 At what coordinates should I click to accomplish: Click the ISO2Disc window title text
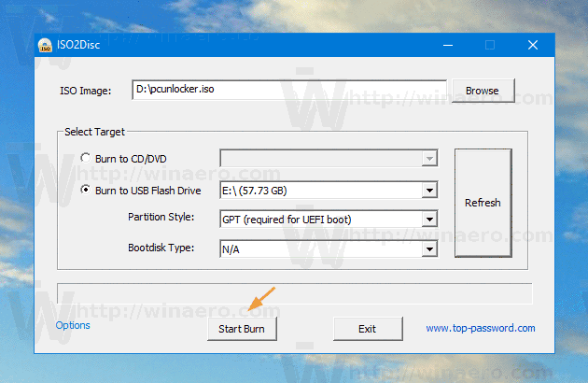pos(78,45)
